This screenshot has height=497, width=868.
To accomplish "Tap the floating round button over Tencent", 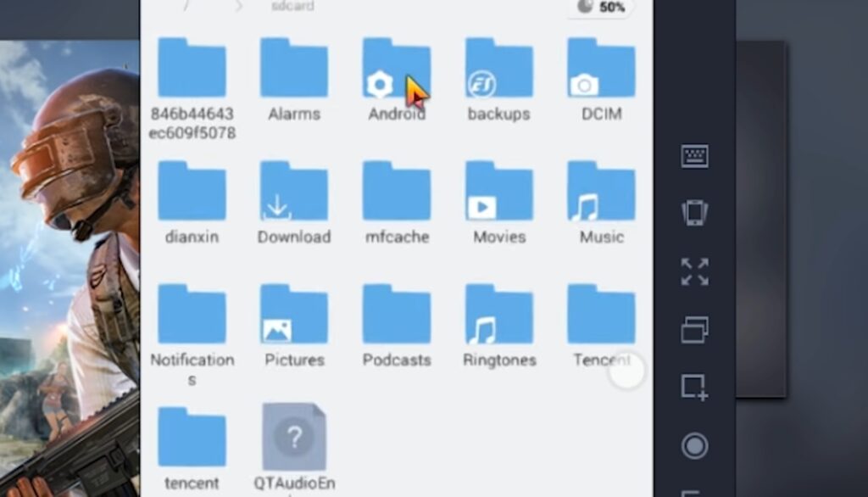I will 627,371.
